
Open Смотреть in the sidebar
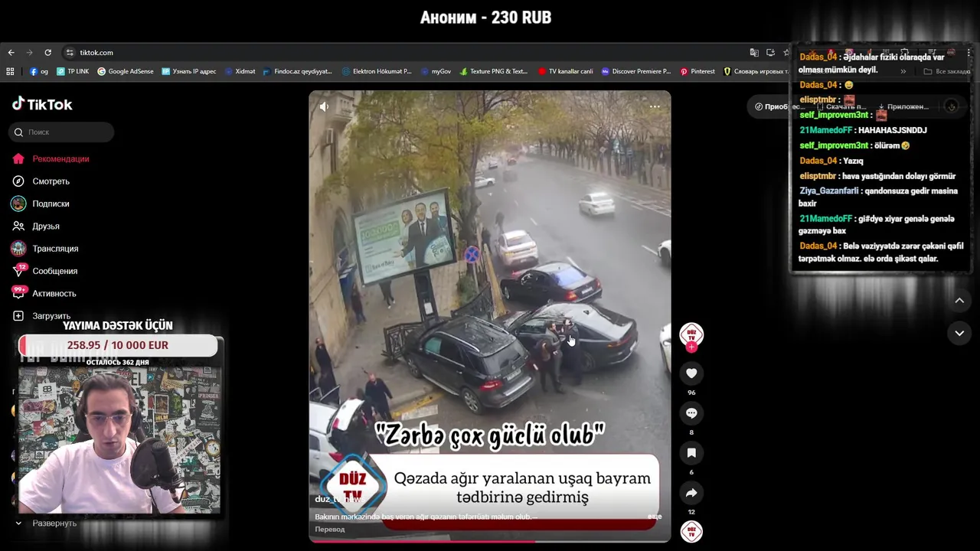pos(41,181)
